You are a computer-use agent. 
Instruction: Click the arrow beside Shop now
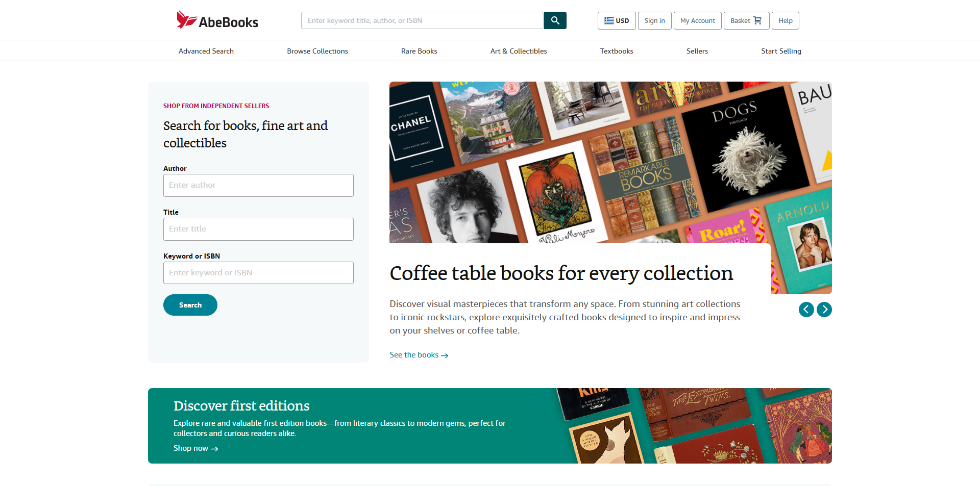(x=215, y=449)
